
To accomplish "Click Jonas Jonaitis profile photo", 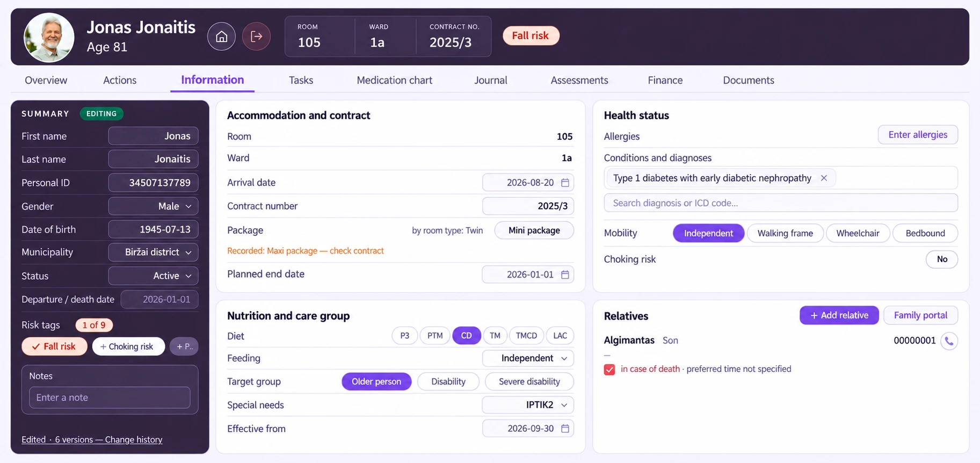I will (49, 37).
